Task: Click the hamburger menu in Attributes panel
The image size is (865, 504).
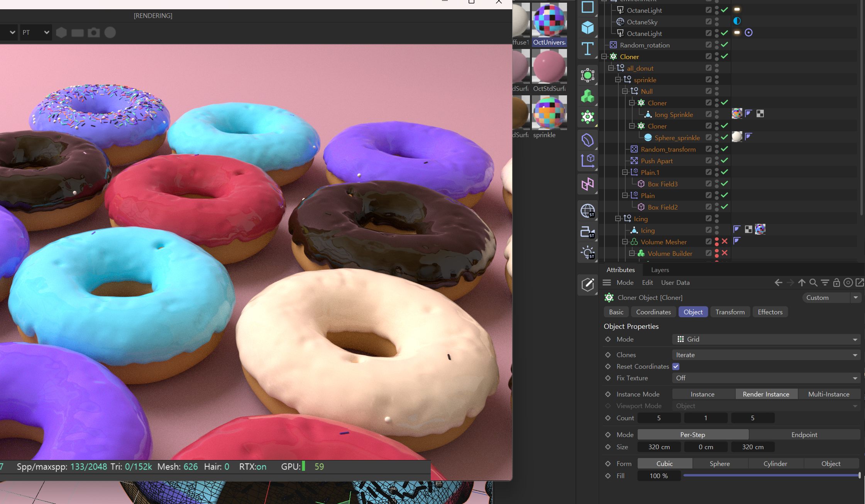Action: click(x=607, y=282)
